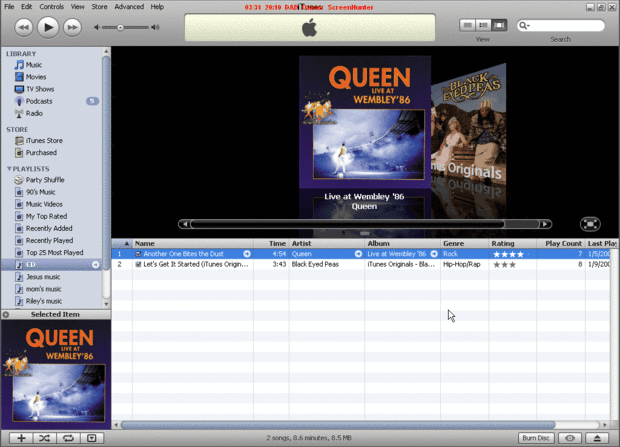The height and width of the screenshot is (447, 620).
Task: Skip back with the Previous track button
Action: pyautogui.click(x=24, y=27)
